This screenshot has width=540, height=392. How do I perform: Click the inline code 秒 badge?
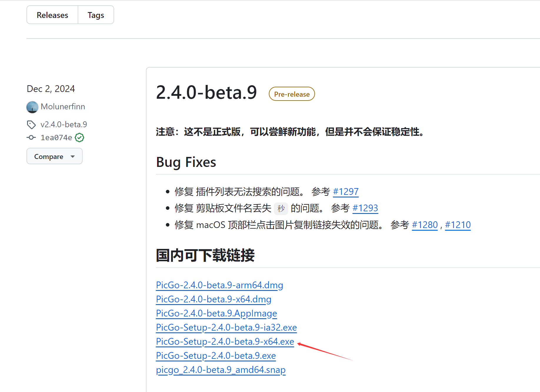(x=281, y=208)
